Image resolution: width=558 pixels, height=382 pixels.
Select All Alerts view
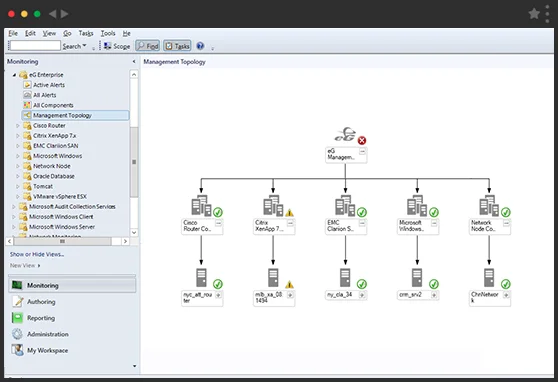coord(44,95)
